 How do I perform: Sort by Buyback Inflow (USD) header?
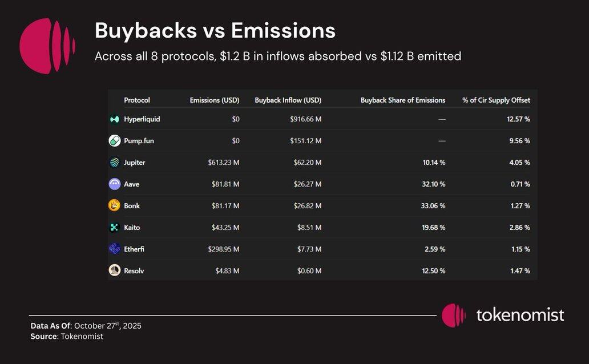click(x=288, y=100)
